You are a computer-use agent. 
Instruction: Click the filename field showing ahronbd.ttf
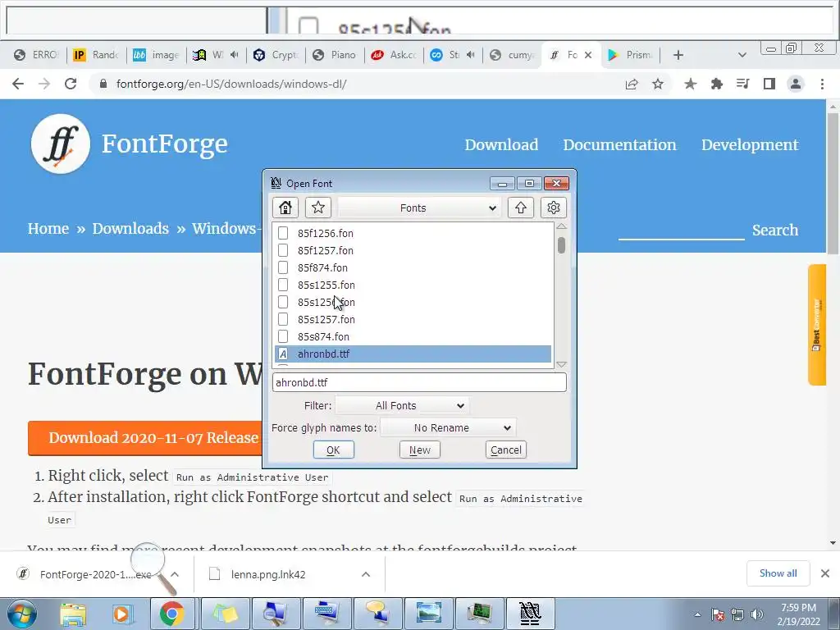click(x=419, y=382)
